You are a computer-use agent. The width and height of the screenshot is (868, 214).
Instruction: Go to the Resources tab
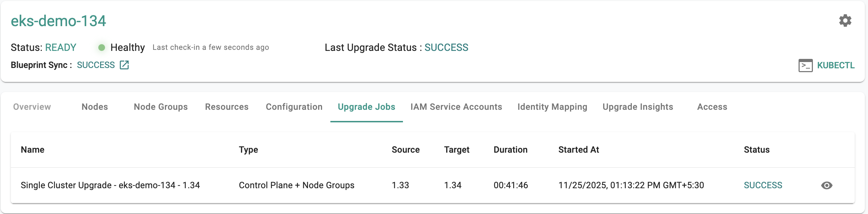point(226,107)
